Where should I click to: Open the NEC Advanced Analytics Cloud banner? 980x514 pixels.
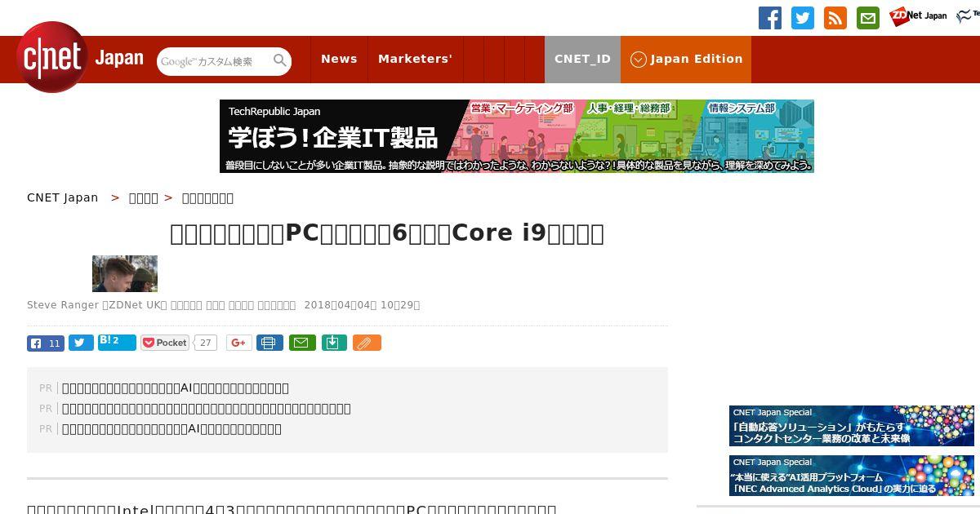[852, 476]
